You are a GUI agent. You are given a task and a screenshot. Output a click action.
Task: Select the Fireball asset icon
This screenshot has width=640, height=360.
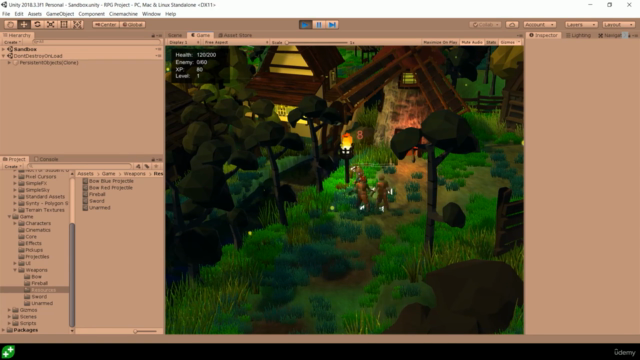pyautogui.click(x=85, y=194)
